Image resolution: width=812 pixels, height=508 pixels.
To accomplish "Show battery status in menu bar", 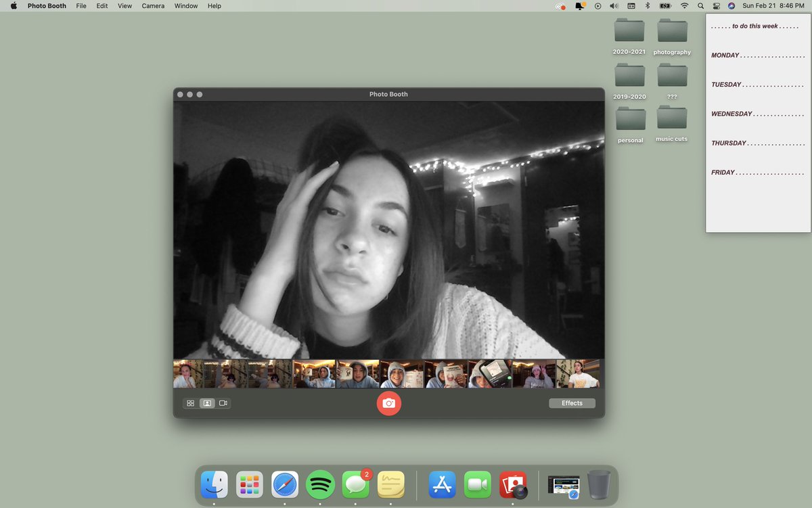I will (x=665, y=5).
